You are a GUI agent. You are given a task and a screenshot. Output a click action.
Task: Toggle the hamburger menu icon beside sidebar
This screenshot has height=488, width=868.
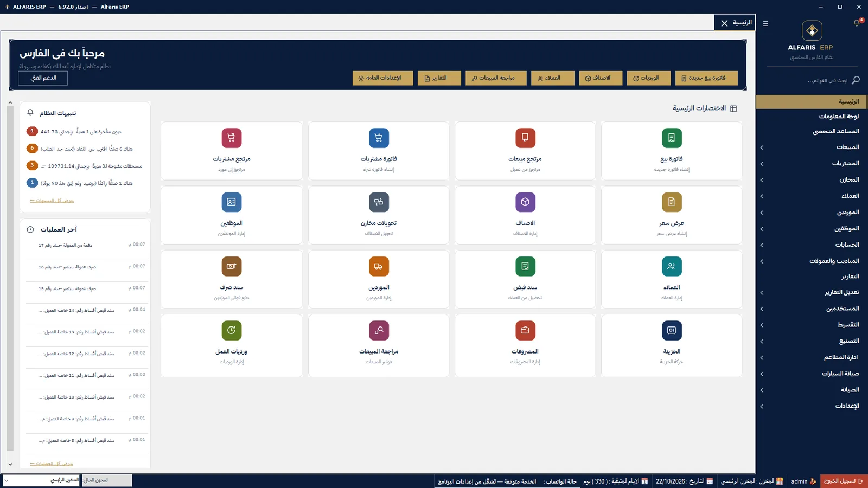tap(765, 23)
